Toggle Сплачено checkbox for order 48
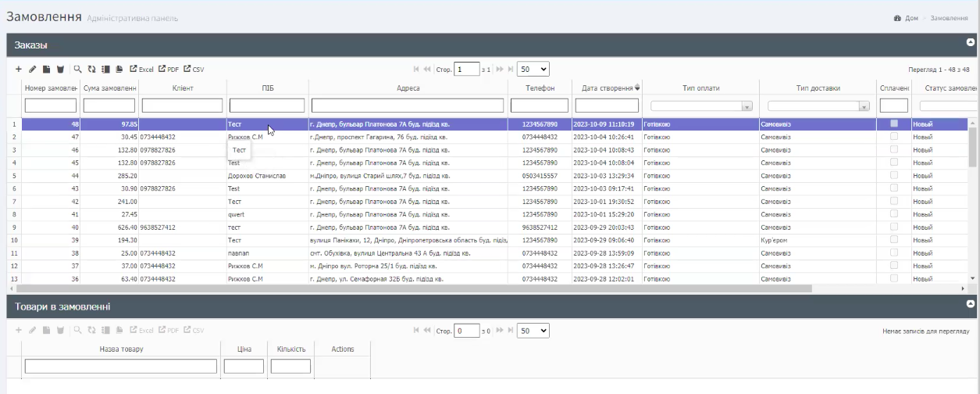 [894, 124]
